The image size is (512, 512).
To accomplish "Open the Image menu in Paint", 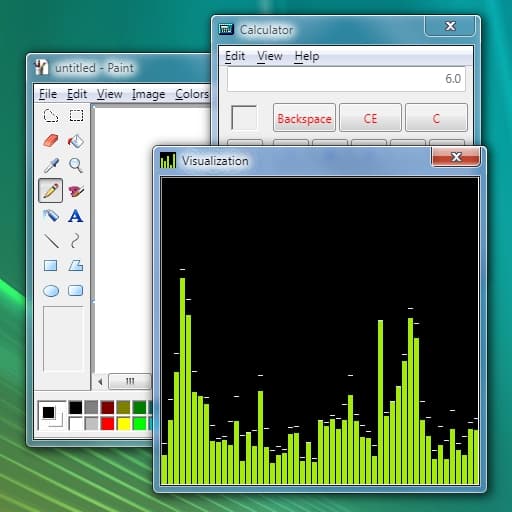I will pos(148,94).
